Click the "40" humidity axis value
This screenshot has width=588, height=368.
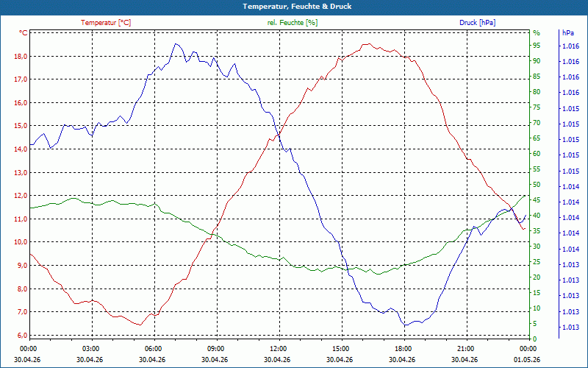point(537,216)
